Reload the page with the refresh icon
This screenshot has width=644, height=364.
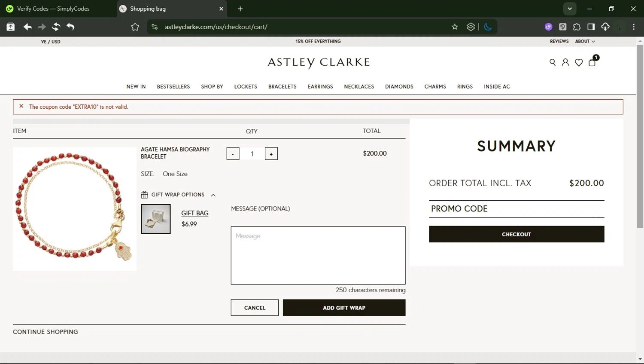coord(56,27)
